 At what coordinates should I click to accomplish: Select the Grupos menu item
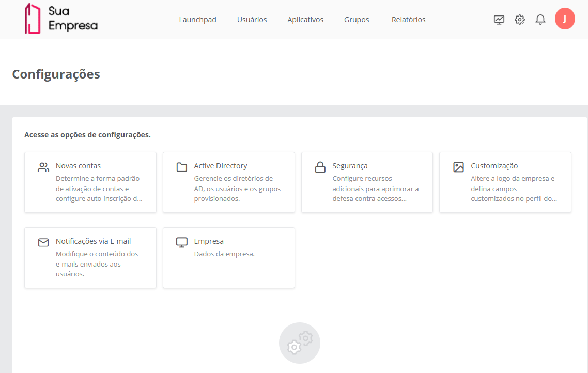point(357,20)
